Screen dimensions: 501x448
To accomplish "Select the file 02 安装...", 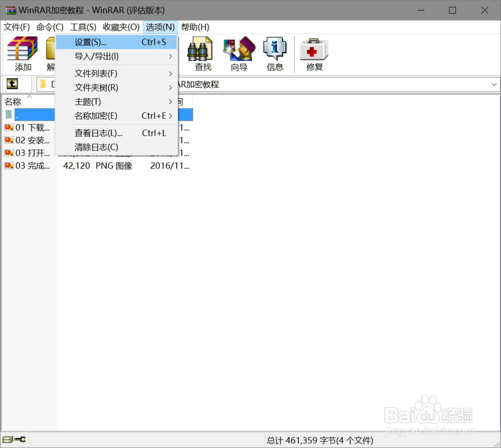I will coord(32,140).
